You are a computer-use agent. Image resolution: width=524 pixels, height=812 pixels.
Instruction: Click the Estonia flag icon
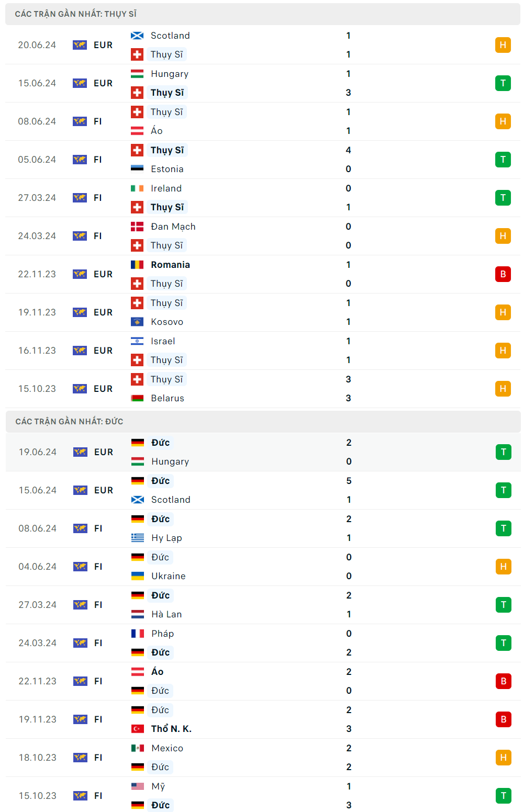click(x=137, y=169)
